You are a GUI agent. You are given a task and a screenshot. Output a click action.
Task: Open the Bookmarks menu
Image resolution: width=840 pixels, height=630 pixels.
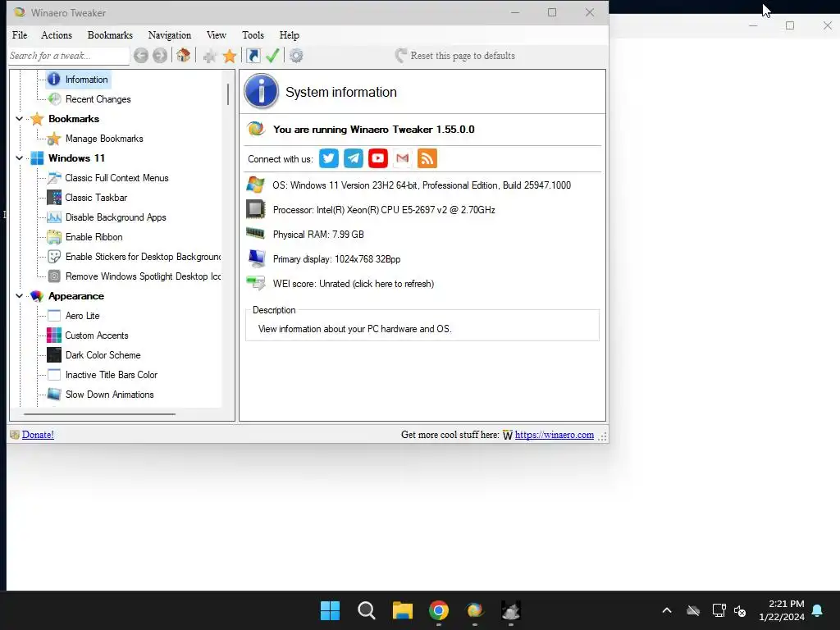tap(110, 34)
